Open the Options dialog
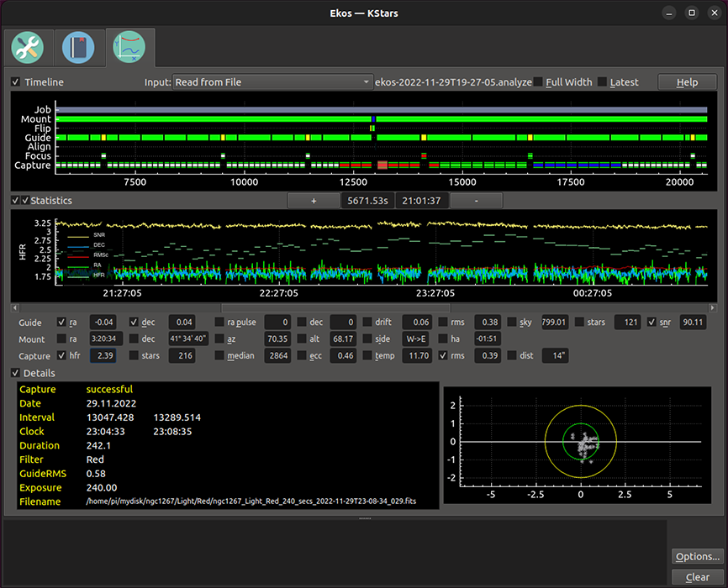728x588 pixels. (x=697, y=556)
